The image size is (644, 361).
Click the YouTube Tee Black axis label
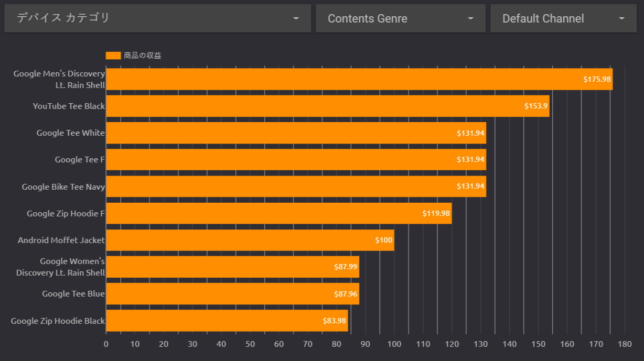(69, 106)
